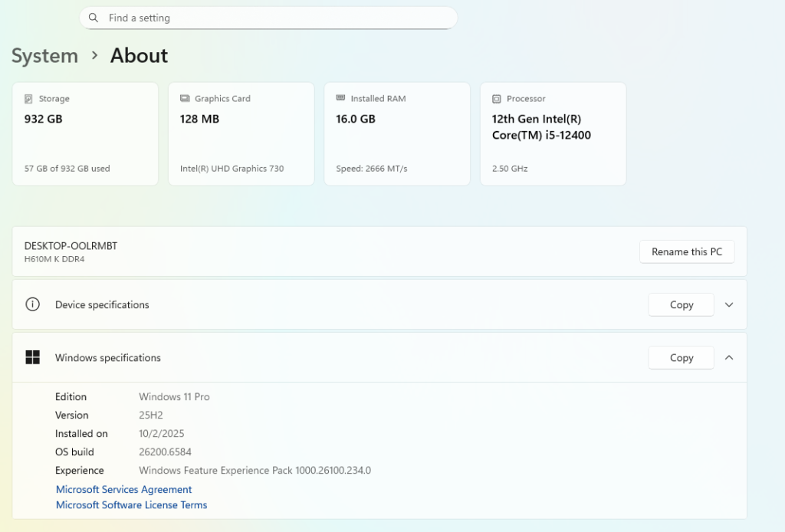Expand Device specifications with chevron

pyautogui.click(x=729, y=304)
